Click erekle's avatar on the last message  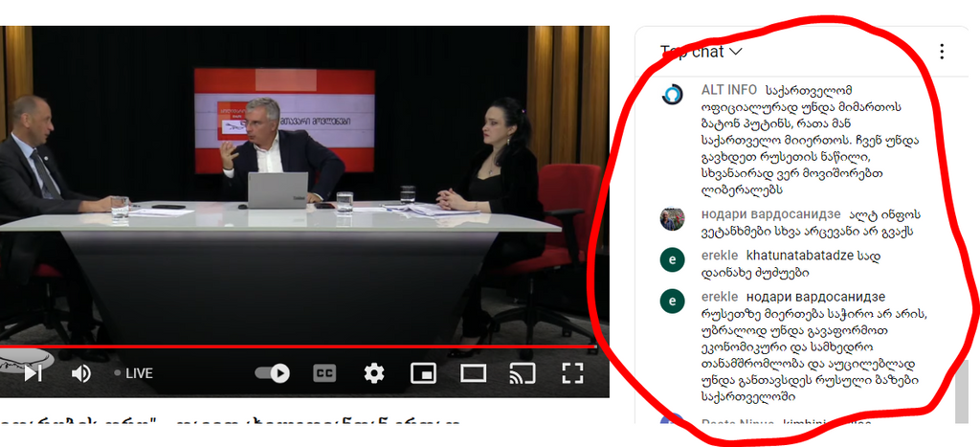pyautogui.click(x=673, y=302)
